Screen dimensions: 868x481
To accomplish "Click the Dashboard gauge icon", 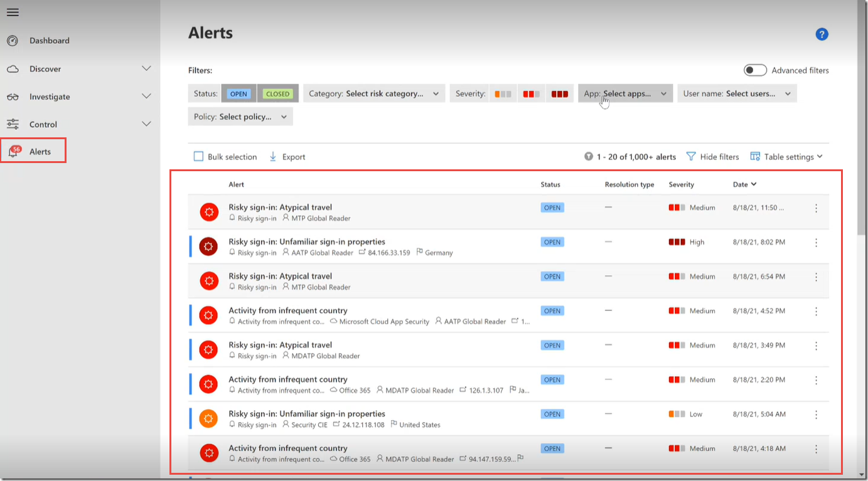I will click(13, 41).
